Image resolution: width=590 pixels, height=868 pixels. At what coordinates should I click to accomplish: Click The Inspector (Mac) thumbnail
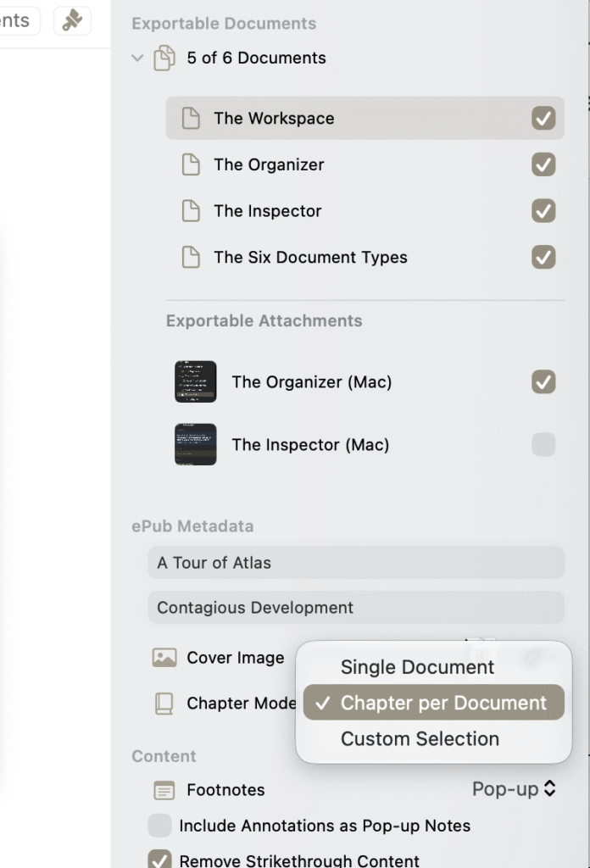pos(195,444)
